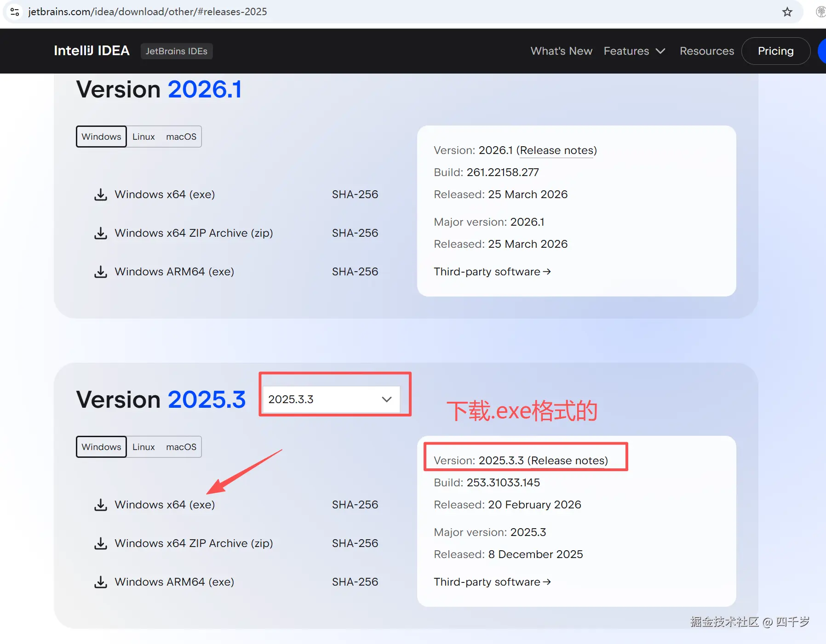The width and height of the screenshot is (826, 644).
Task: Open the What's New page
Action: point(561,51)
